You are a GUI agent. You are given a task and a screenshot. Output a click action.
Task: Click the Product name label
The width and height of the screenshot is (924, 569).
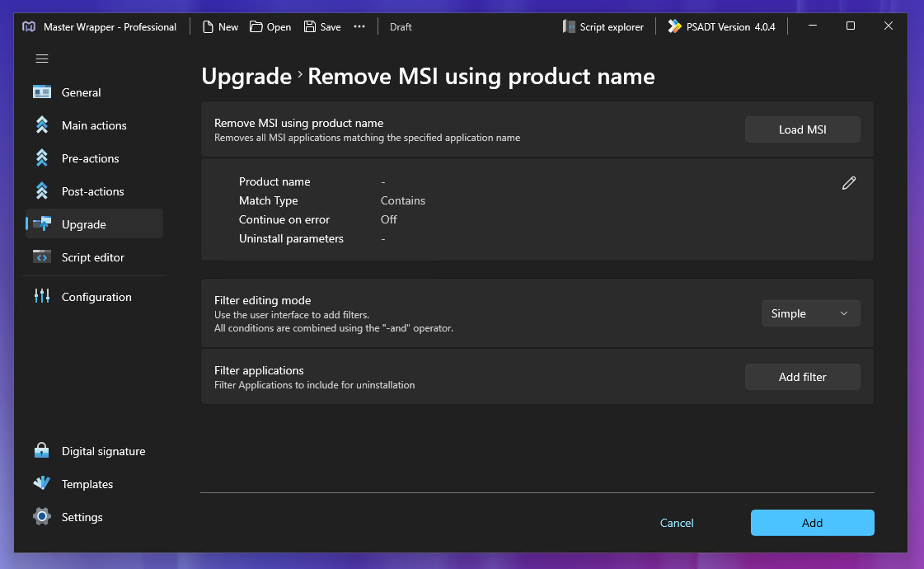pos(274,181)
